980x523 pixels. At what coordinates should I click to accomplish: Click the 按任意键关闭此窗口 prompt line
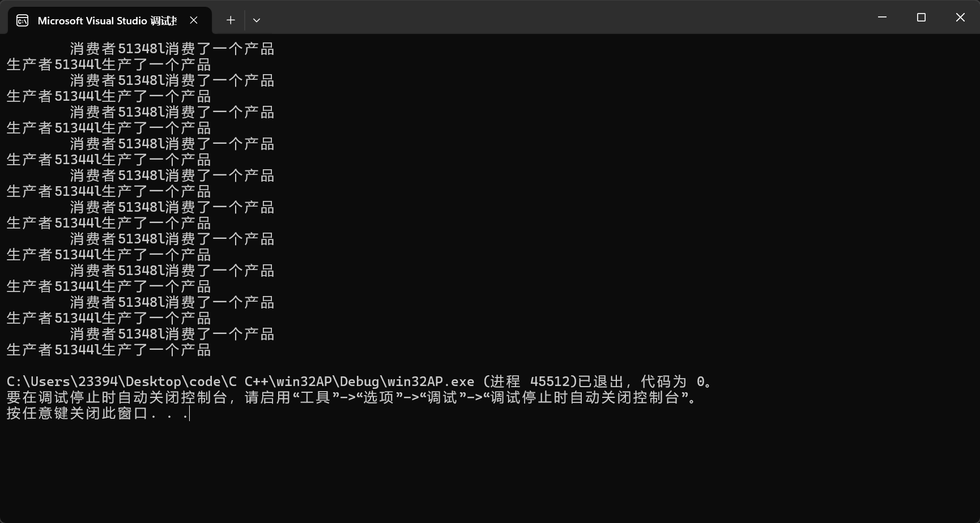coord(93,414)
